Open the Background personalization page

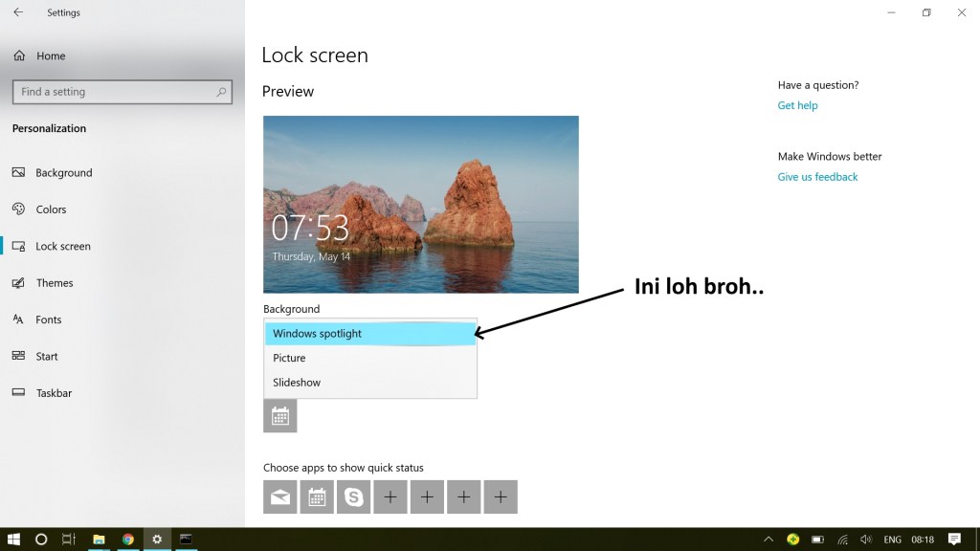coord(63,173)
